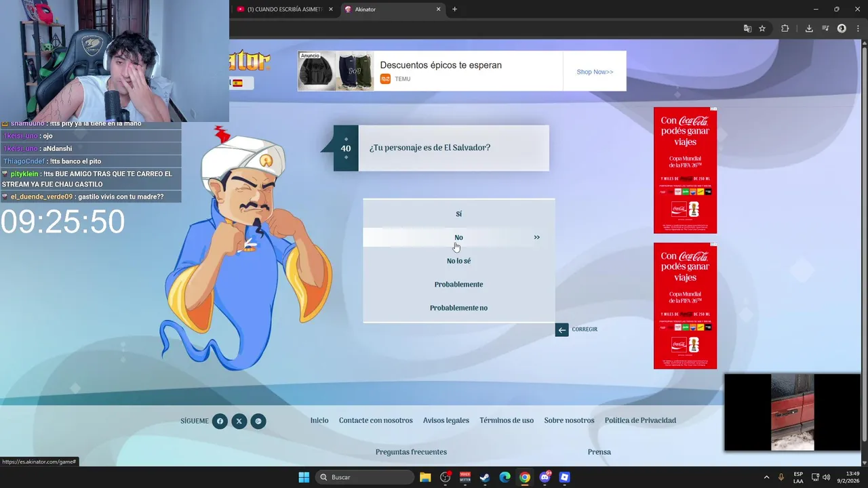This screenshot has width=868, height=488.
Task: Click the microphone tray icon
Action: click(781, 477)
